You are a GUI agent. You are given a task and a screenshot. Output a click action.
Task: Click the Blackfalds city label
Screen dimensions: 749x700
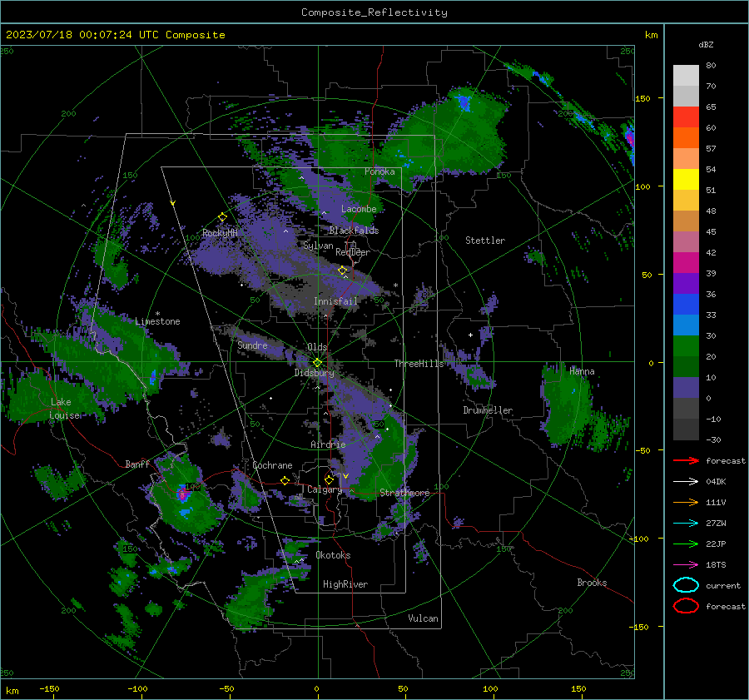[354, 231]
